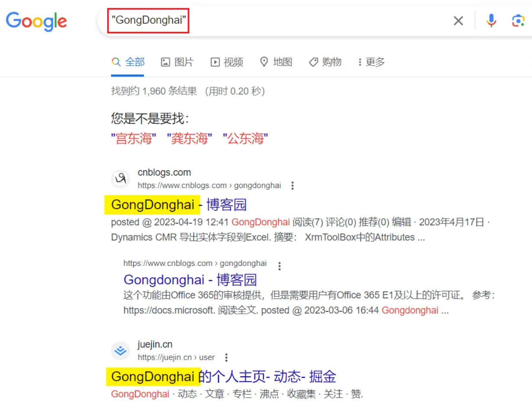Click URL https://www.cnblogs.com › gongdonghai under cnblogs.com
The height and width of the screenshot is (402, 532).
(x=209, y=185)
